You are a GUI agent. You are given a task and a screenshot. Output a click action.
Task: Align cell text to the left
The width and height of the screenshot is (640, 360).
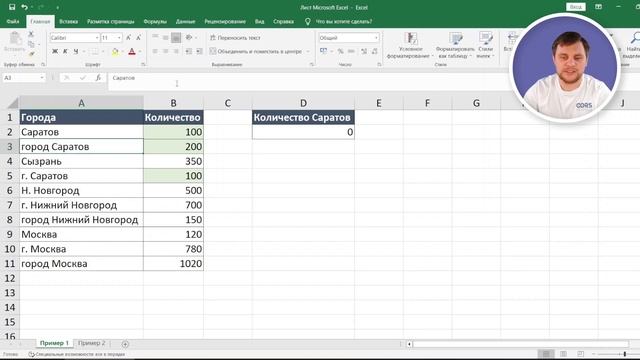(x=155, y=51)
